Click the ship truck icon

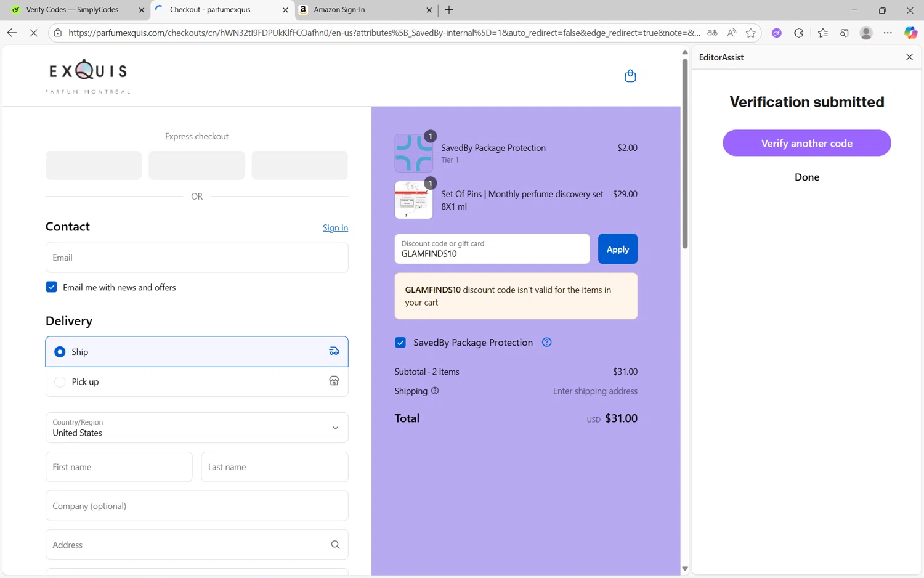coord(334,351)
